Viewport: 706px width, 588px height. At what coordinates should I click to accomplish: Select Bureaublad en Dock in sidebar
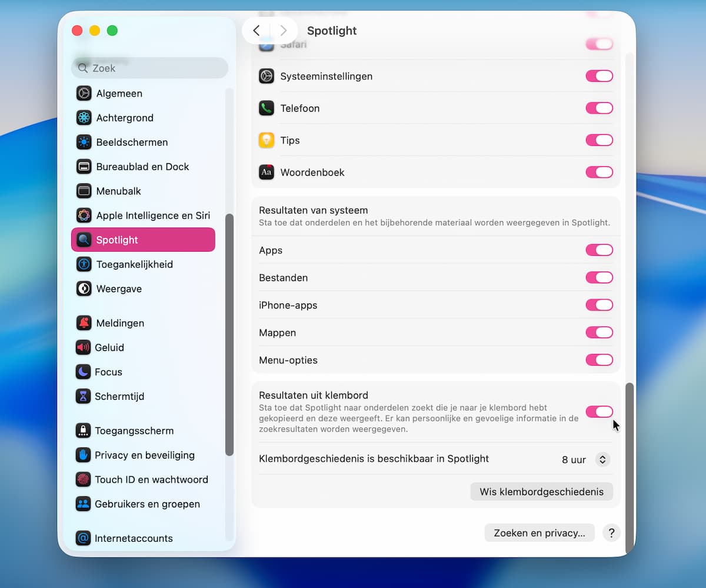[142, 167]
